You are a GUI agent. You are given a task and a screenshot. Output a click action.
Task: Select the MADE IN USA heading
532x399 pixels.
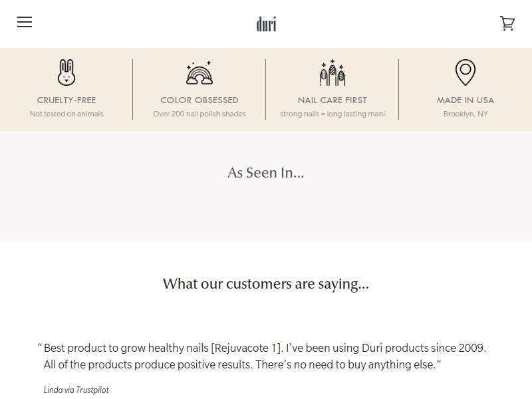(x=465, y=100)
